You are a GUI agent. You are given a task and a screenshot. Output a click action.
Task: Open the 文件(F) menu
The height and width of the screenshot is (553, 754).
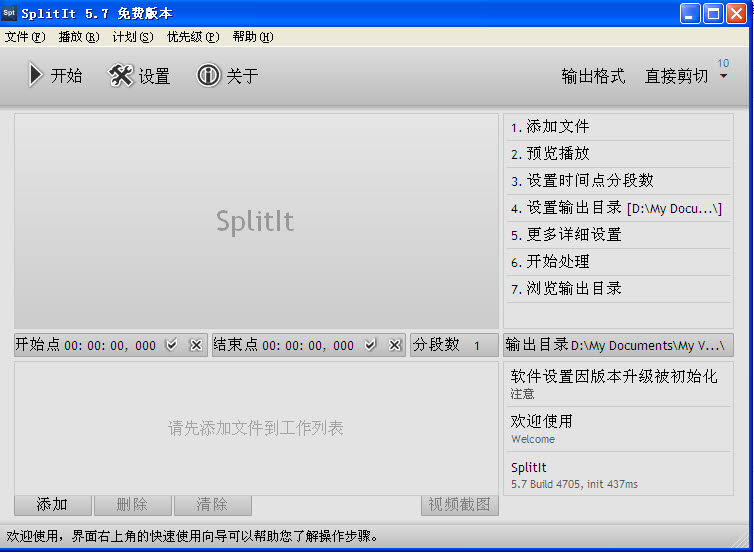click(25, 37)
